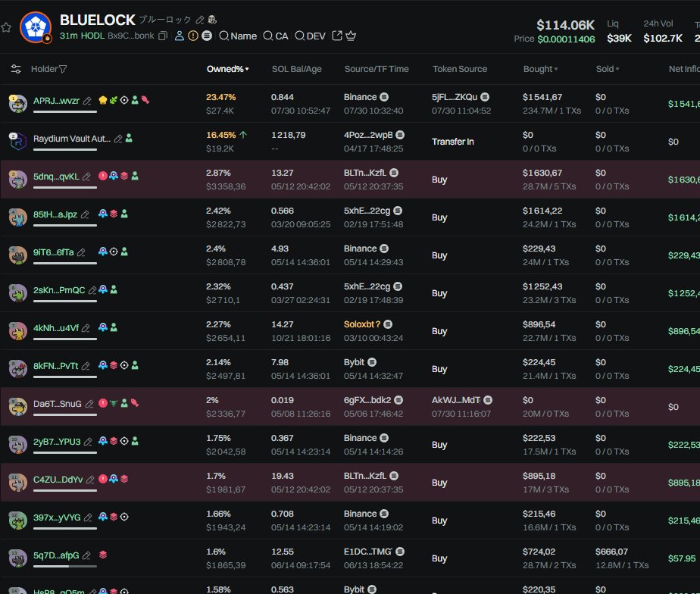The image size is (700, 594).
Task: Click the blue person icon in the header
Action: click(180, 36)
